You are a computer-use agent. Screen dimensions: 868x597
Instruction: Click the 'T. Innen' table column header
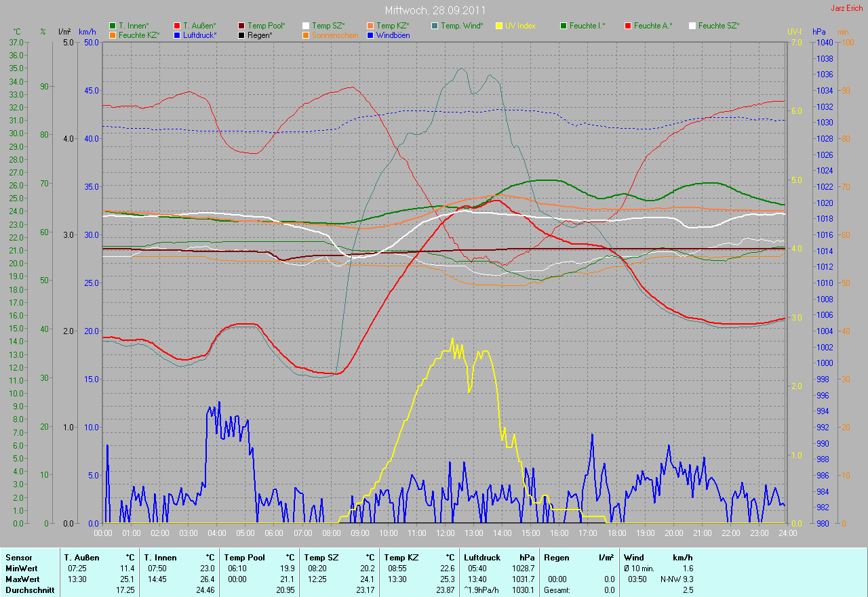[161, 558]
